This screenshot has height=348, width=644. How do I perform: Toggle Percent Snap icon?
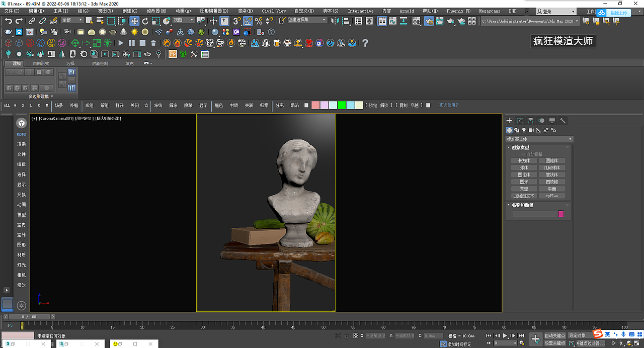pyautogui.click(x=259, y=21)
